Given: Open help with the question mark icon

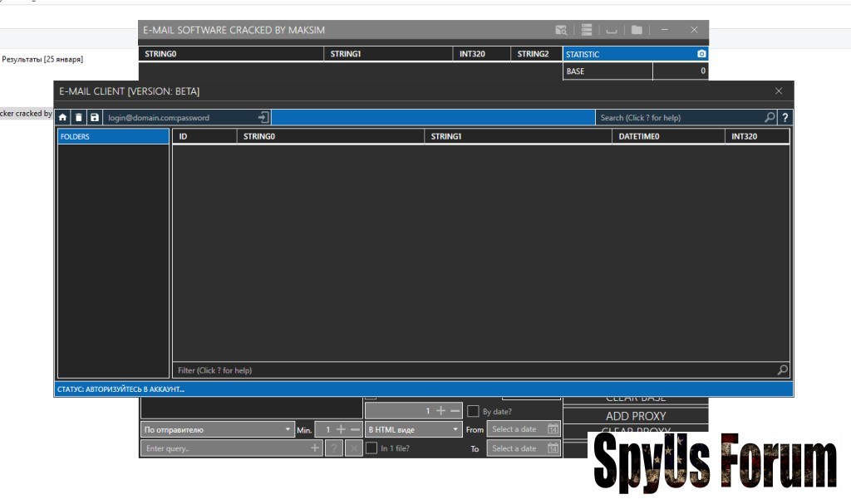Looking at the screenshot, I should [x=785, y=118].
